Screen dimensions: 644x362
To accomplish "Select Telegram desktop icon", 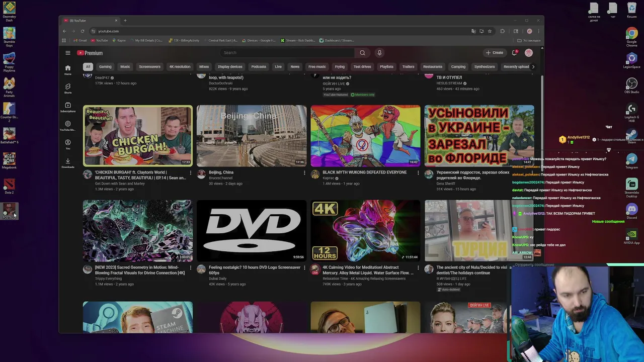I will click(631, 161).
